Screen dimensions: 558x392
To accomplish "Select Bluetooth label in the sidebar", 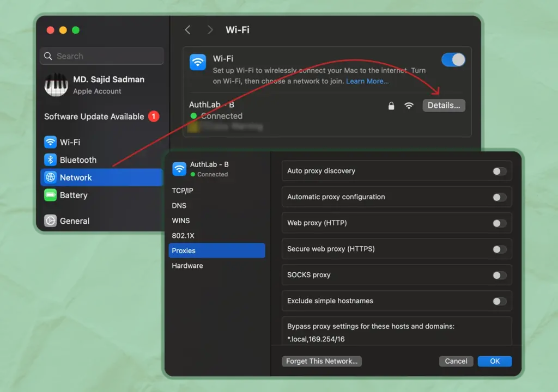I will click(x=78, y=160).
